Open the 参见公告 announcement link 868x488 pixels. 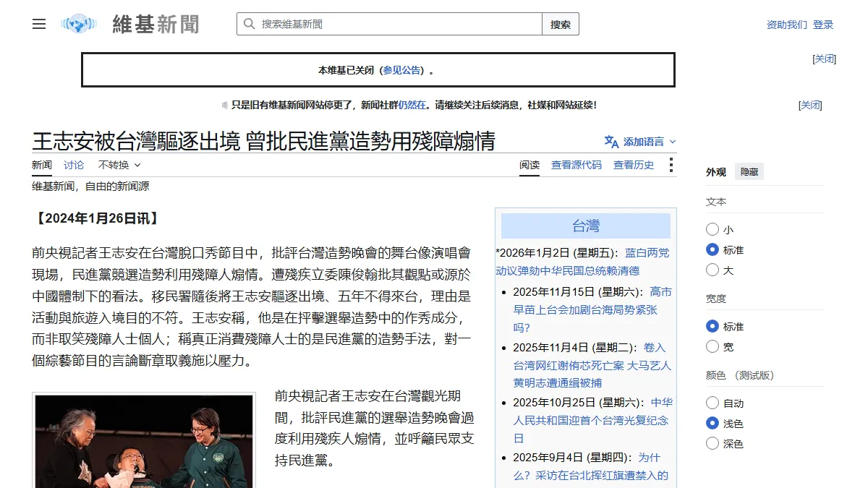pos(401,70)
